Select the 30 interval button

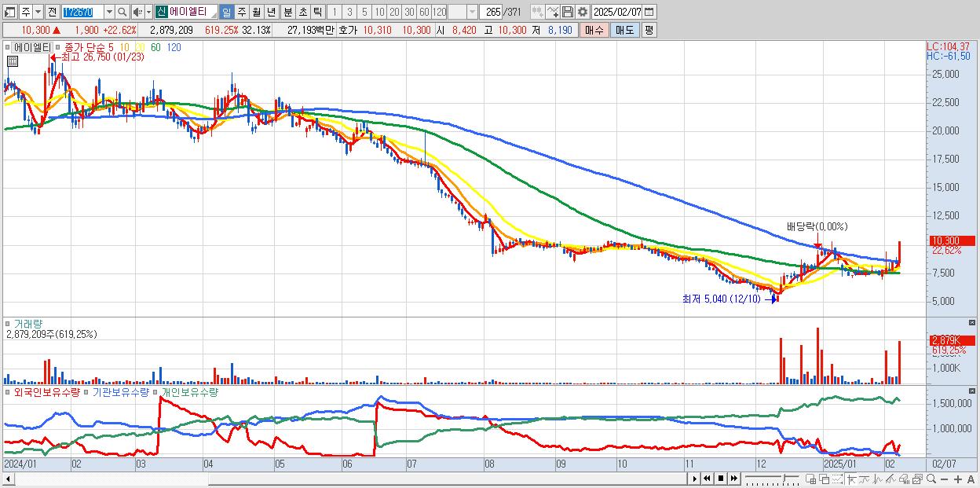click(x=409, y=12)
